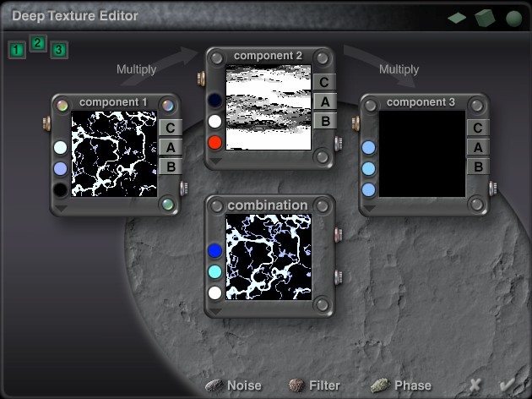Click the flat plane preview icon in title bar
The width and height of the screenshot is (532, 399).
(x=457, y=17)
